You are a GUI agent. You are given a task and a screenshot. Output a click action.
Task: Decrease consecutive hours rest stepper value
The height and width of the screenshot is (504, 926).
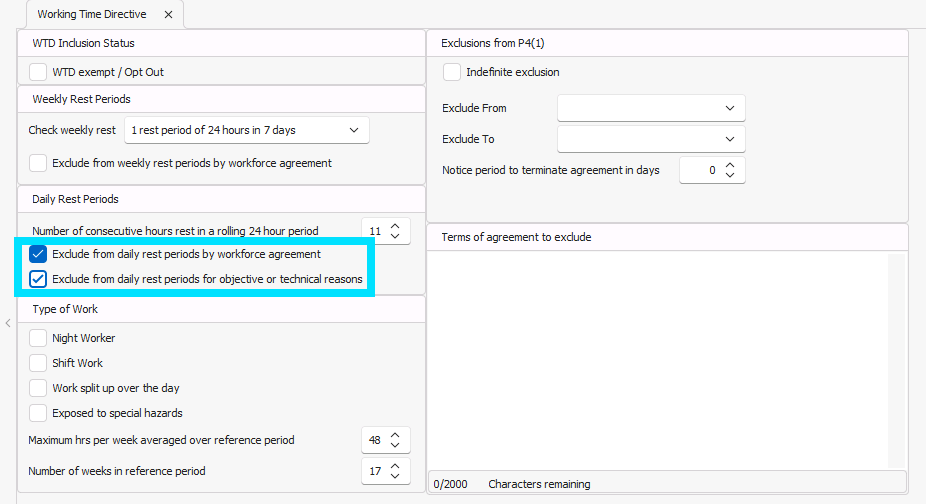tap(395, 237)
